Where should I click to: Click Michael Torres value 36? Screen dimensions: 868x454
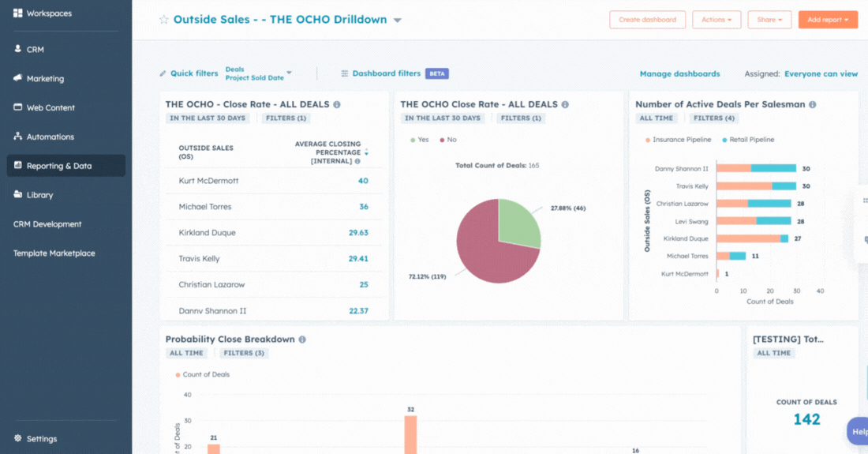tap(364, 207)
